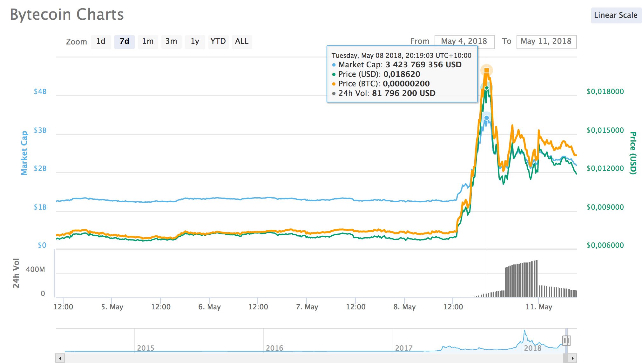Click the 2016 label in navigator
The height and width of the screenshot is (364, 642).
coord(274,348)
